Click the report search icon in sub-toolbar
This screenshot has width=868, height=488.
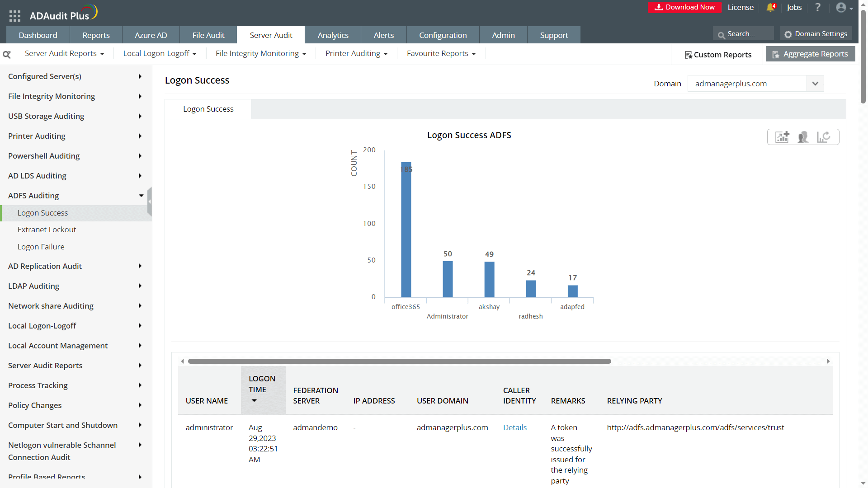[7, 54]
